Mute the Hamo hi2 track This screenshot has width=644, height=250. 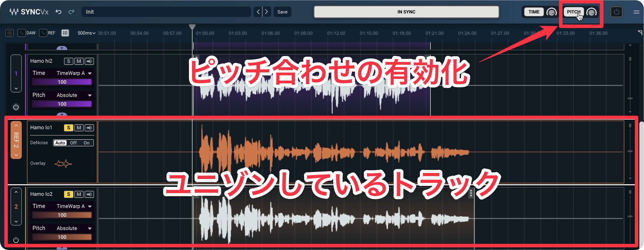point(79,61)
